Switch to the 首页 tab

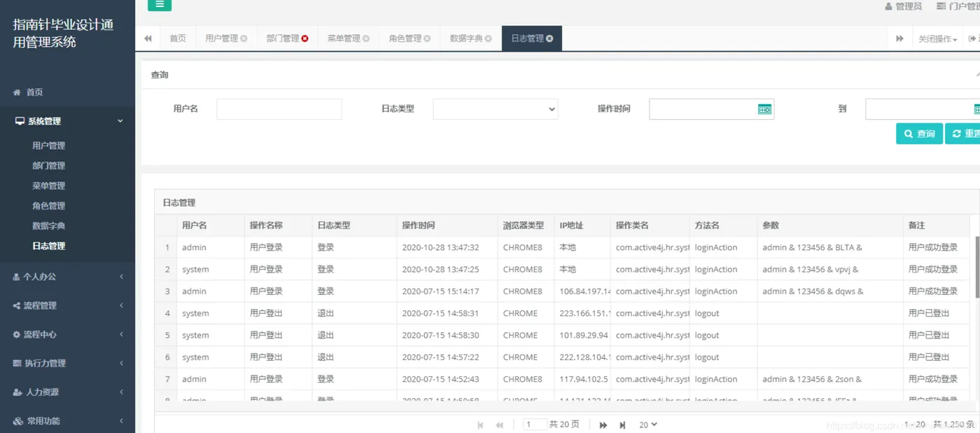pos(178,39)
